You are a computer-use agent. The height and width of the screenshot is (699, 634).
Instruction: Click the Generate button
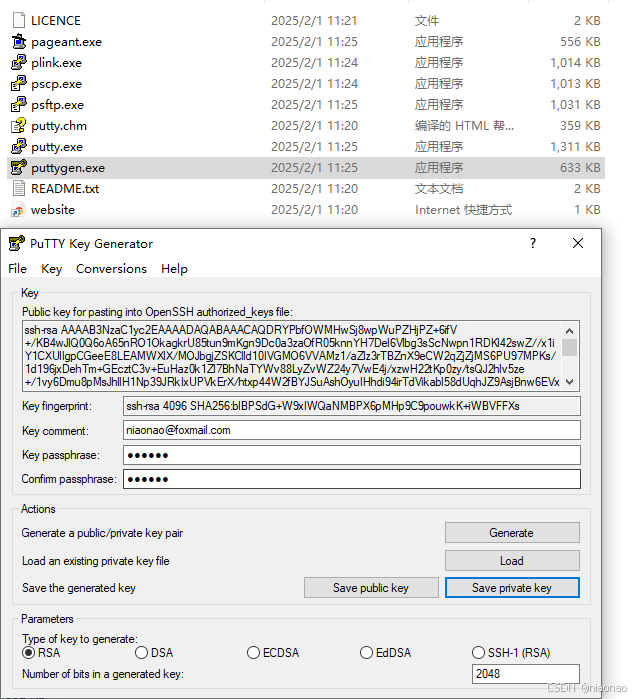[512, 533]
